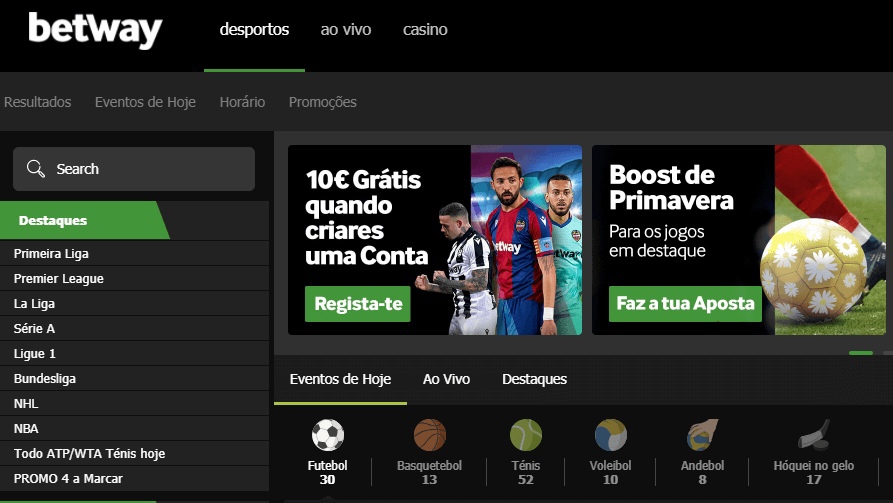This screenshot has width=893, height=503.
Task: Switch to the Ao Vivo content tab
Action: point(446,379)
